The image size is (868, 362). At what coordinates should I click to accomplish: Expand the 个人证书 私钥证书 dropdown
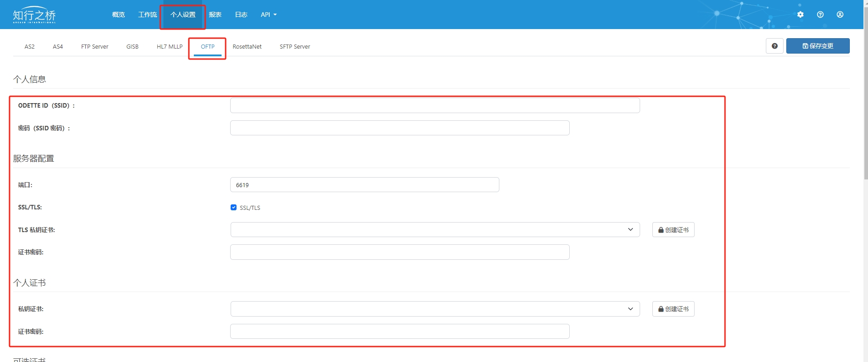435,309
